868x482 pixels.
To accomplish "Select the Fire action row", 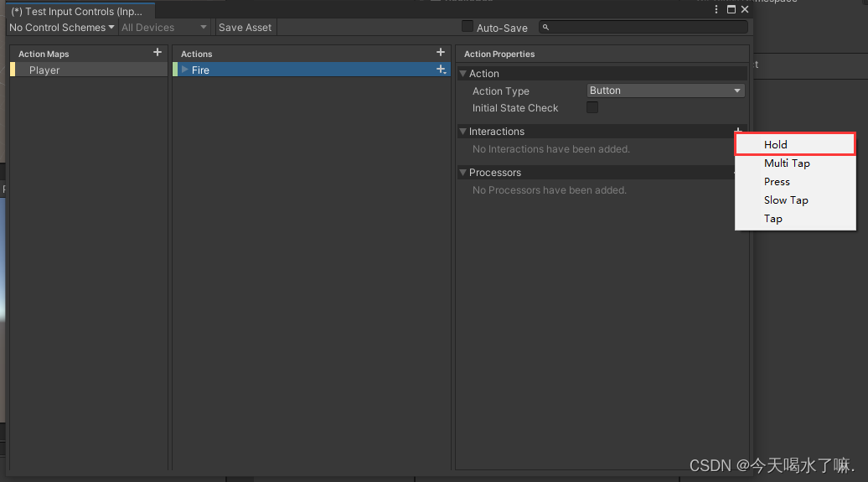I will [x=311, y=70].
